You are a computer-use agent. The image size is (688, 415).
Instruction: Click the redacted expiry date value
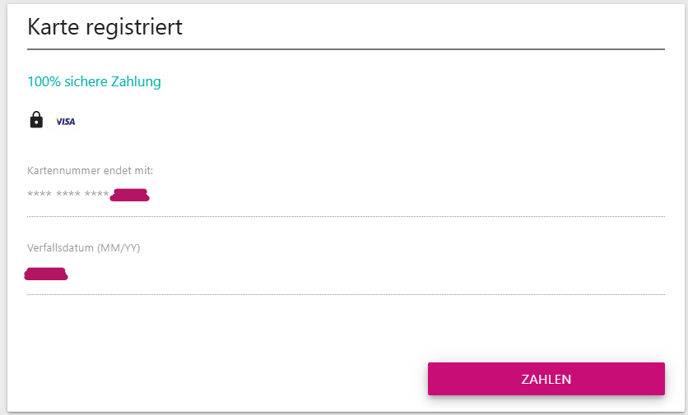[46, 274]
